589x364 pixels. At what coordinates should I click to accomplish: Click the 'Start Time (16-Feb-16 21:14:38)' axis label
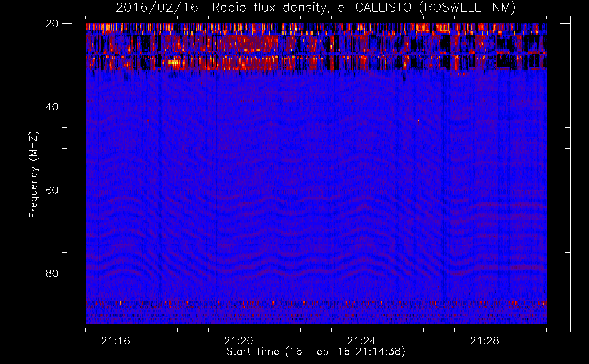click(316, 352)
